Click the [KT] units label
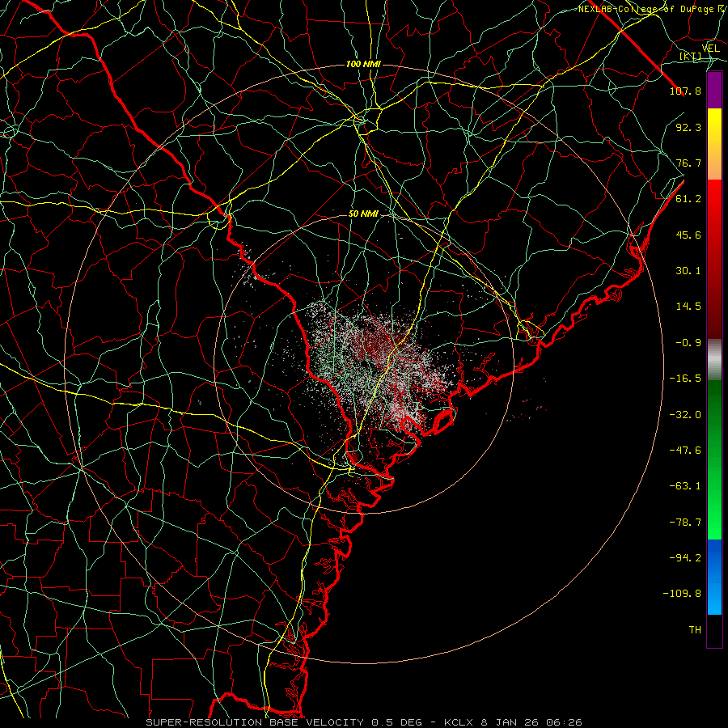This screenshot has width=728, height=728. 691,57
